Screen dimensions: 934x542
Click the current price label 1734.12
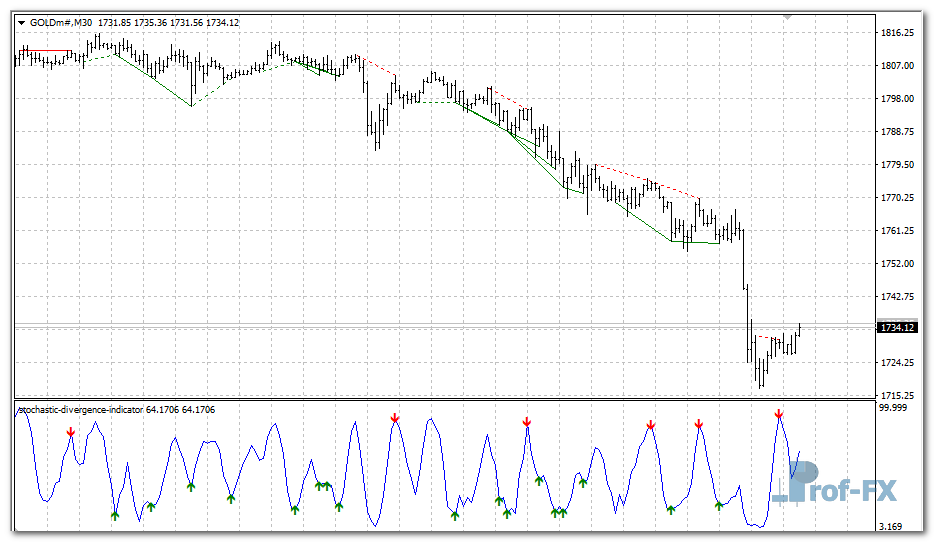point(897,327)
